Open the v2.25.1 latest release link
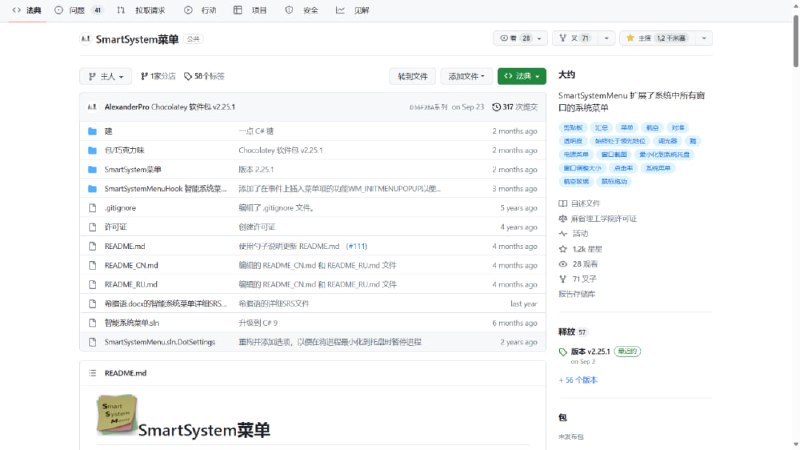 point(590,351)
